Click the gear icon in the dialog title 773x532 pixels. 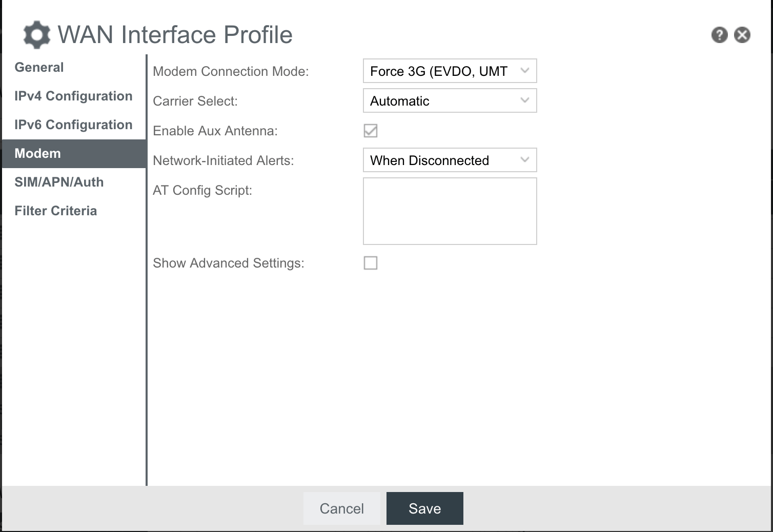[x=35, y=34]
